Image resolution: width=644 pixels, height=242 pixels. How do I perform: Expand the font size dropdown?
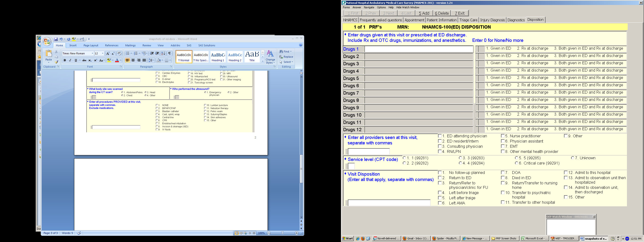[103, 53]
